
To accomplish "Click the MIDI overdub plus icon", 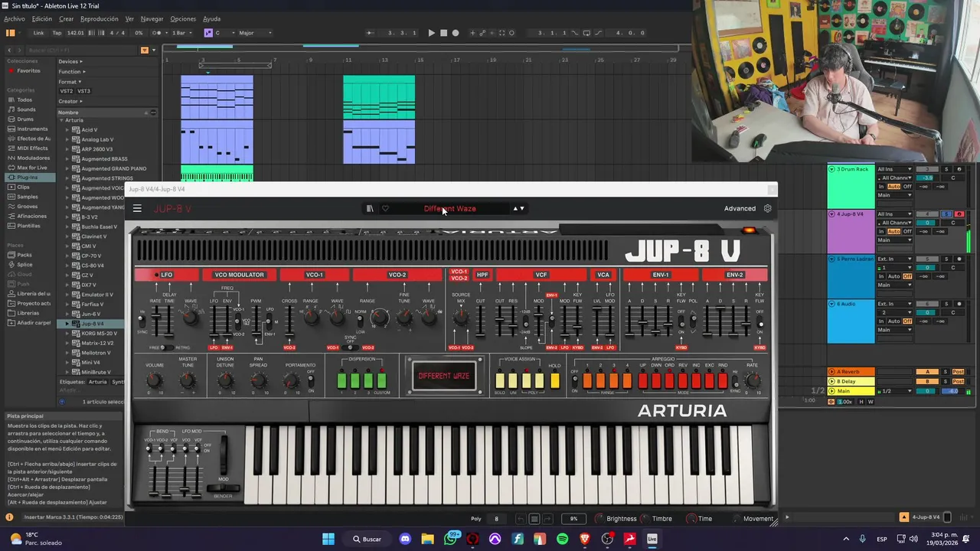I will [472, 33].
